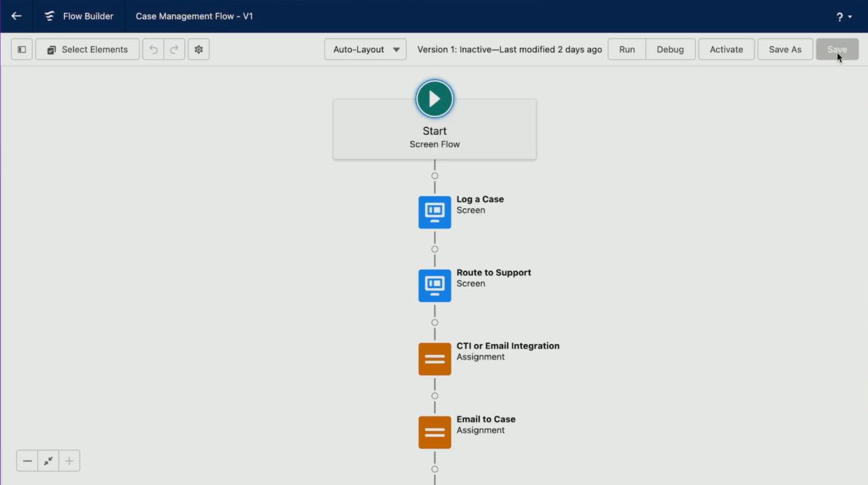Click the Activate button
This screenshot has height=485, width=868.
(x=726, y=50)
